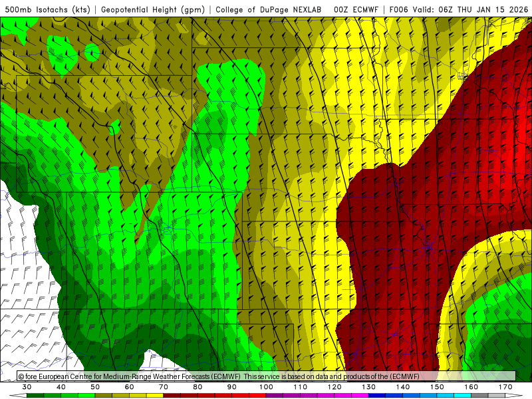Pick the dark red swatch right of 70
This screenshot has width=532, height=399.
coord(172,396)
